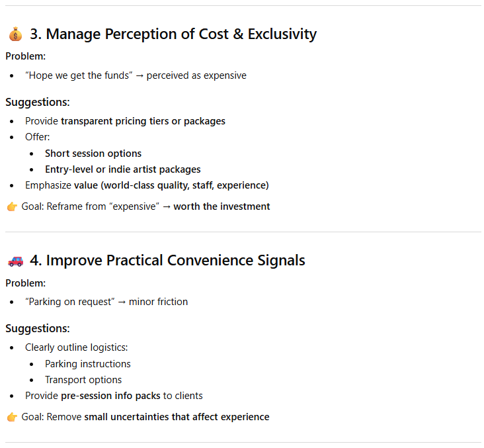Select the "Entry-level or indie artist packages" bullet
The image size is (484, 448).
123,169
